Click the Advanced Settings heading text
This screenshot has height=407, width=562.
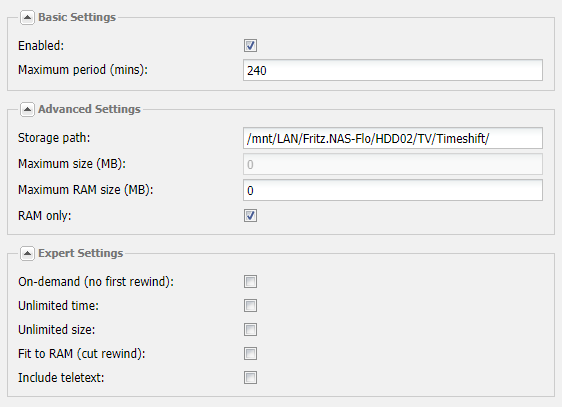(89, 109)
